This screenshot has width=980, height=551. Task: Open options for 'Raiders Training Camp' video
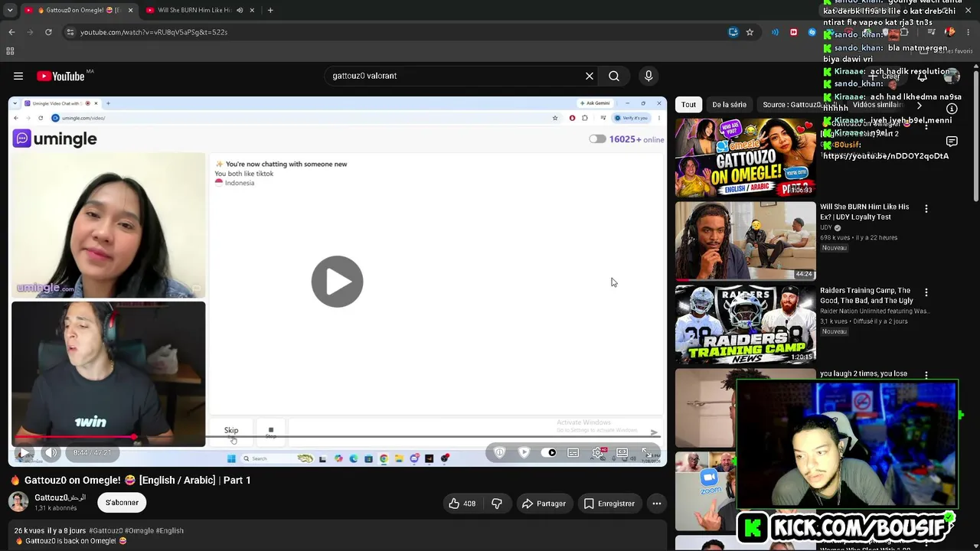click(926, 292)
